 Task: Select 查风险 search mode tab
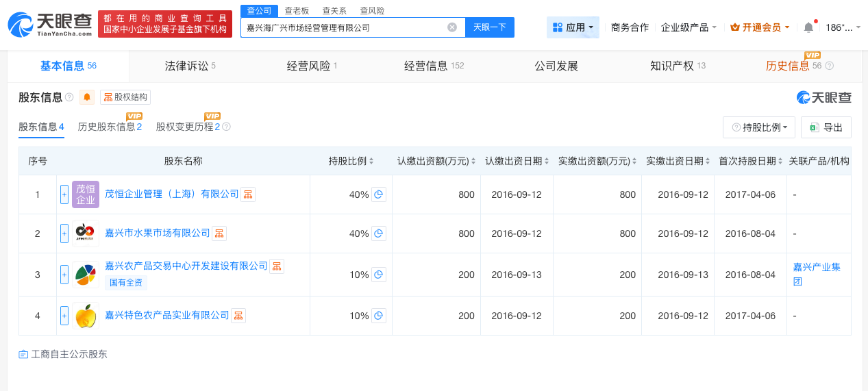371,10
